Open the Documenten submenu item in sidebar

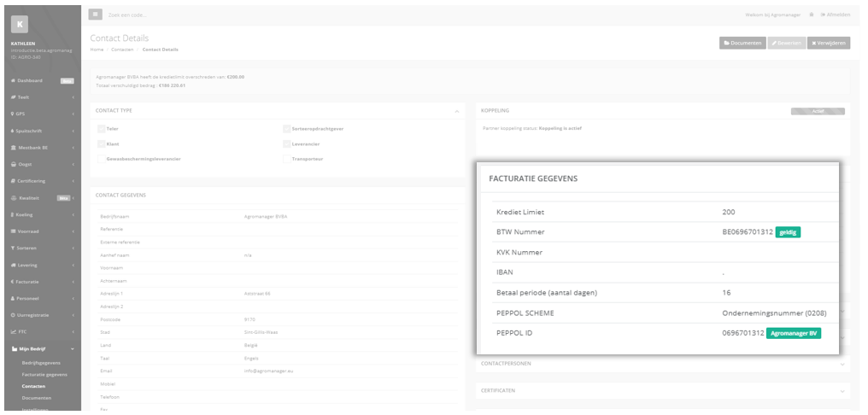[37, 398]
